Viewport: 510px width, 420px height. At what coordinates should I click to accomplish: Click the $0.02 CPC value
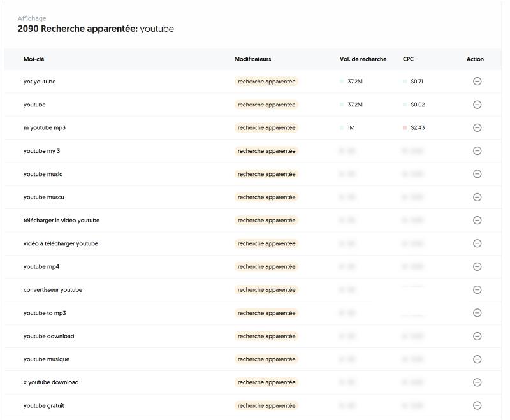418,105
